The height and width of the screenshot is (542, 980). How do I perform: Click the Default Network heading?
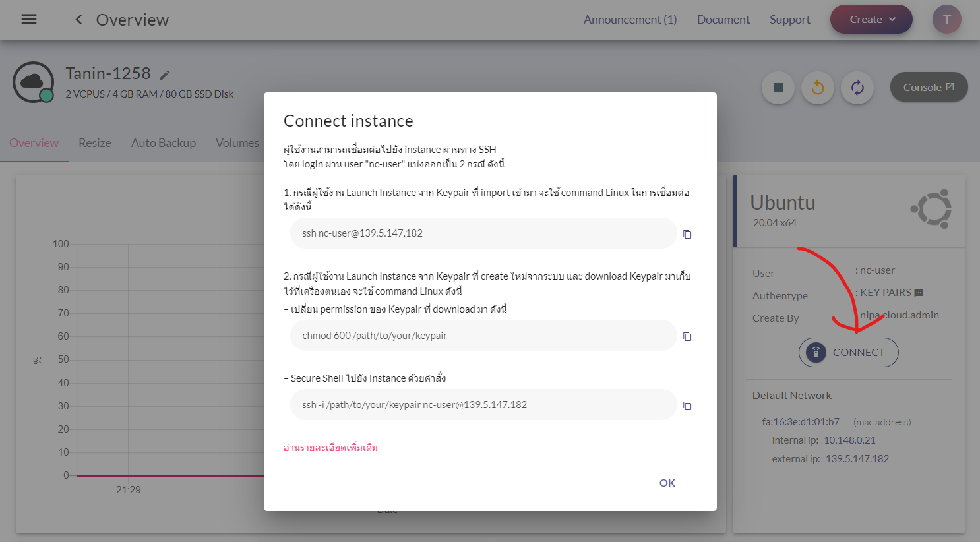point(792,396)
